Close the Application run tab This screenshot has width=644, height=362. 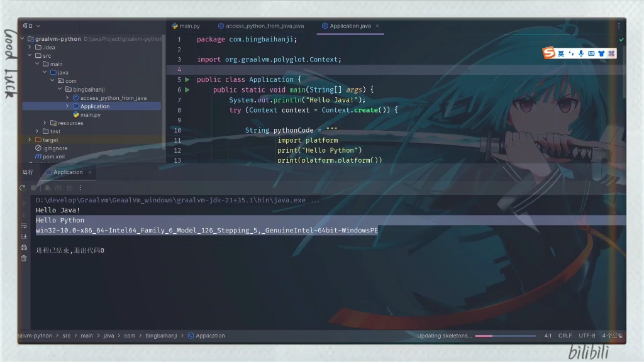click(90, 172)
